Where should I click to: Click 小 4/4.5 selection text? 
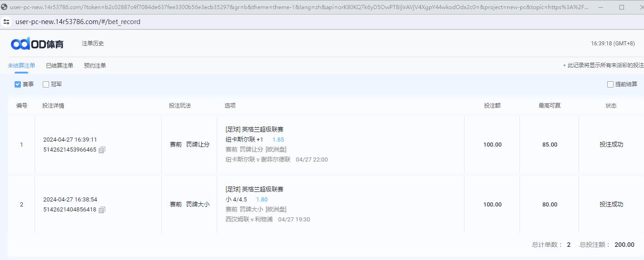click(x=236, y=200)
